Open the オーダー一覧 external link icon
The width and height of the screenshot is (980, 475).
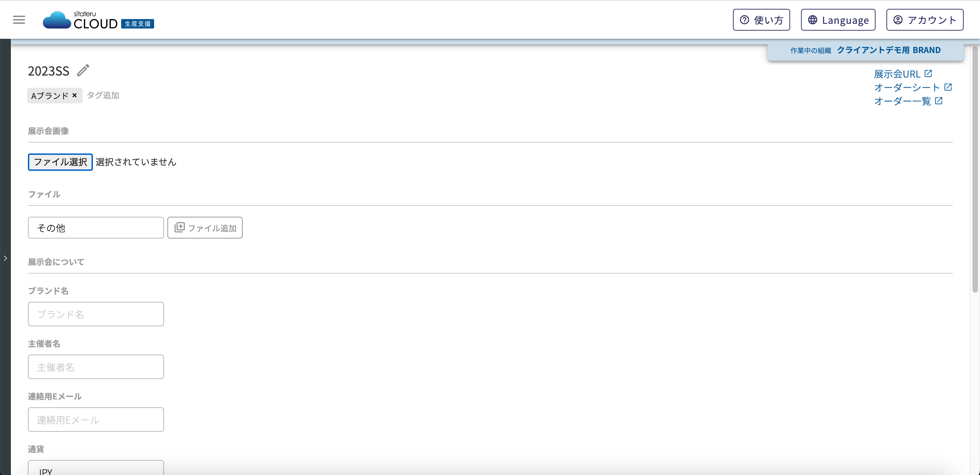[938, 101]
